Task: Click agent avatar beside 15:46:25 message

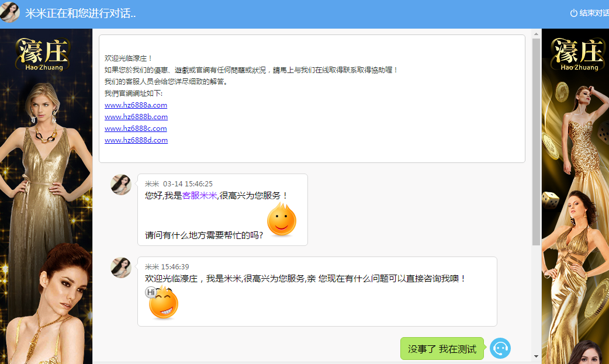Action: pyautogui.click(x=121, y=185)
